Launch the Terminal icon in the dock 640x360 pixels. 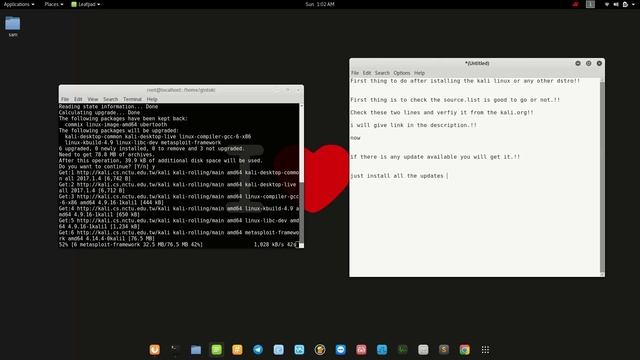point(176,349)
